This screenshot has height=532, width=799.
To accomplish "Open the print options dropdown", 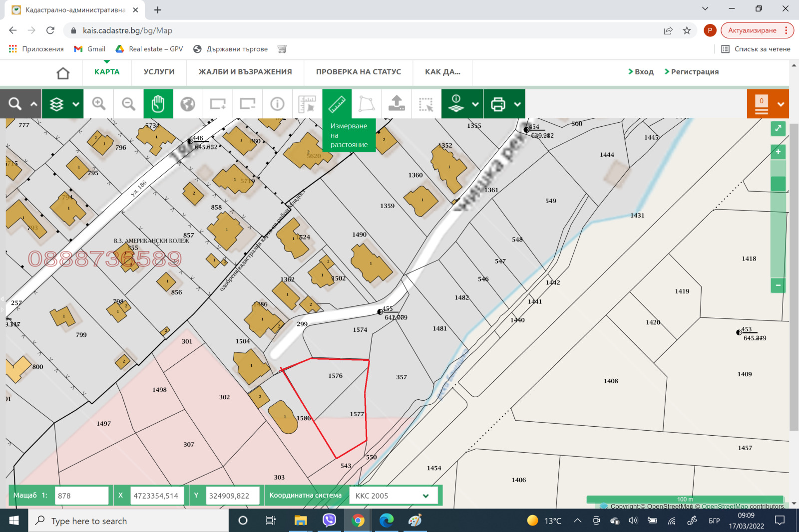I will [517, 104].
